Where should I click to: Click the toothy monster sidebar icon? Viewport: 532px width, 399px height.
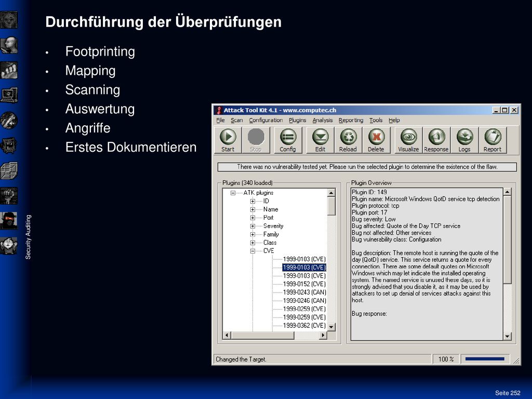click(x=9, y=145)
